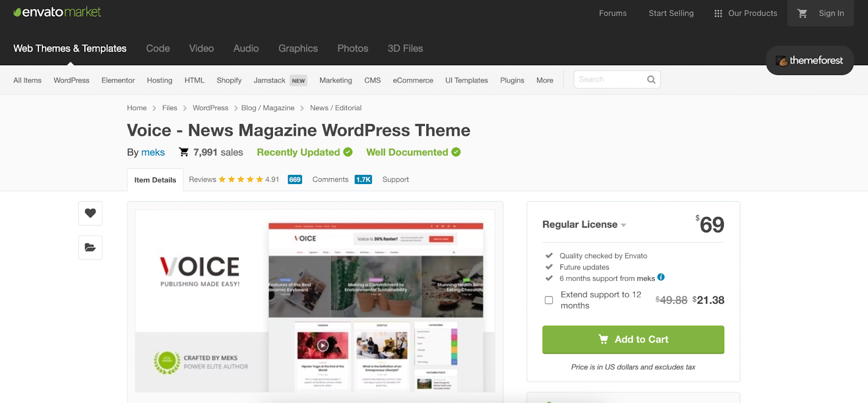Image resolution: width=868 pixels, height=403 pixels.
Task: Browse Jamstack category
Action: coord(270,80)
